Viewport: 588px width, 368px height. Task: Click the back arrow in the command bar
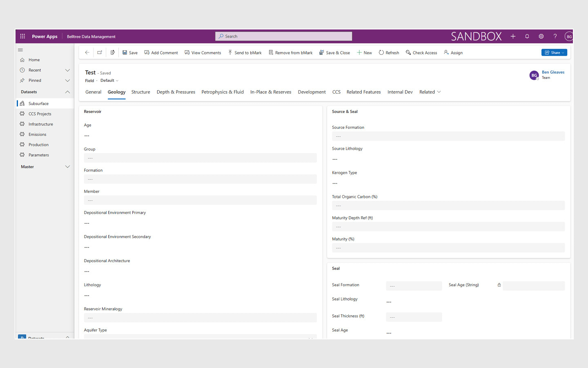pos(87,53)
